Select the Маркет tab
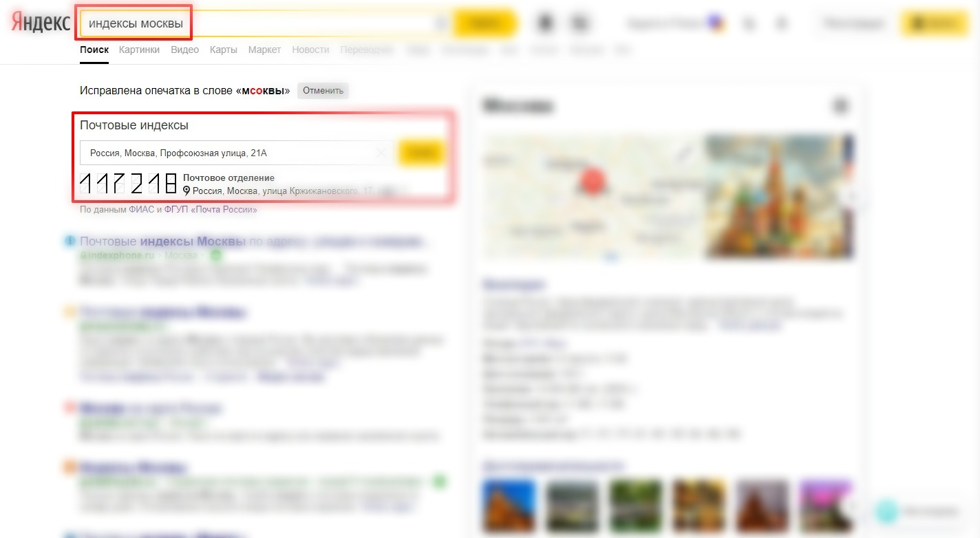The image size is (980, 538). point(264,50)
